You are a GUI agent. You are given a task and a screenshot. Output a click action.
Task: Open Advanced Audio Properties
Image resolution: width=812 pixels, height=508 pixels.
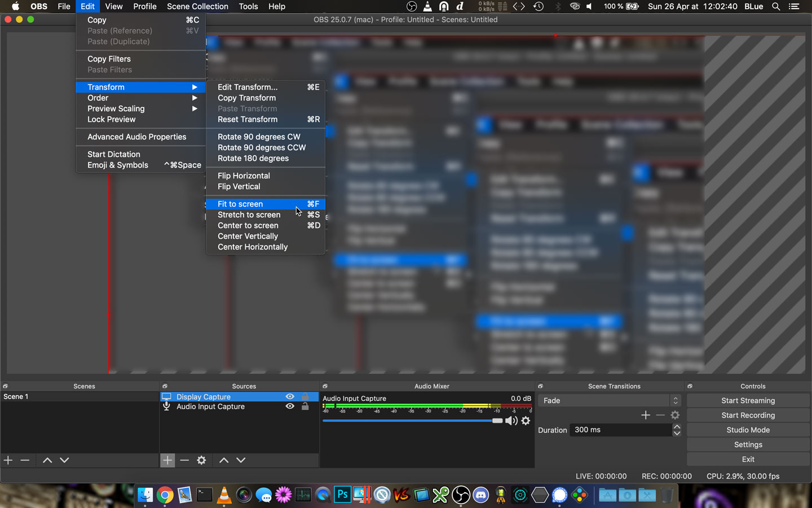click(141, 137)
